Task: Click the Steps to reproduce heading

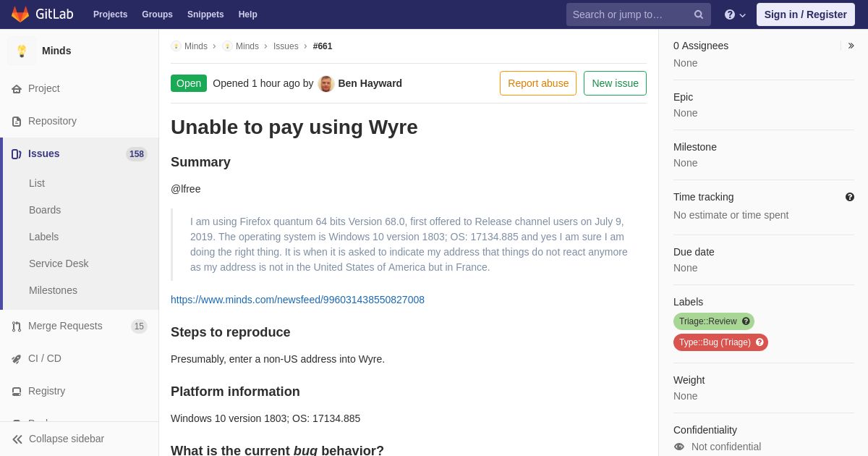Action: pyautogui.click(x=231, y=332)
